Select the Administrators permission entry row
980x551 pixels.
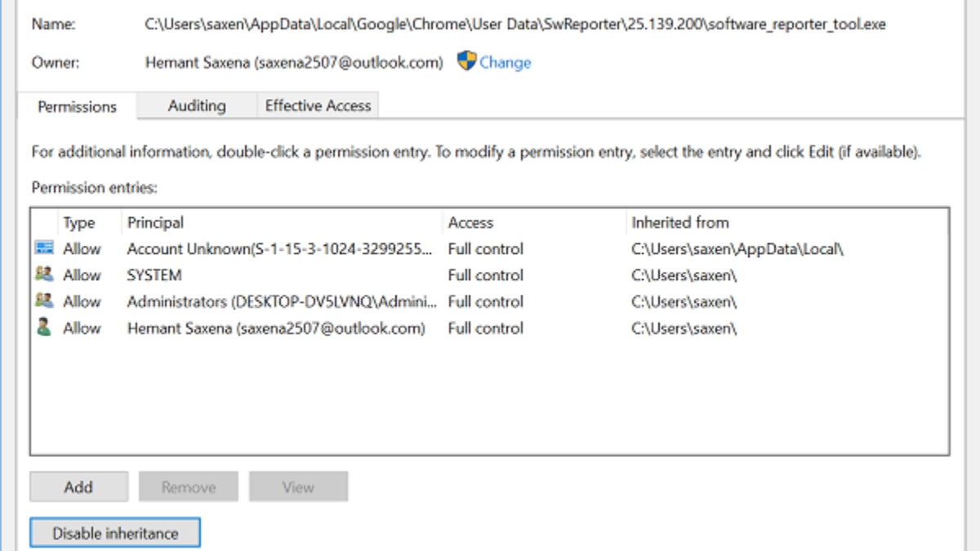tap(282, 301)
